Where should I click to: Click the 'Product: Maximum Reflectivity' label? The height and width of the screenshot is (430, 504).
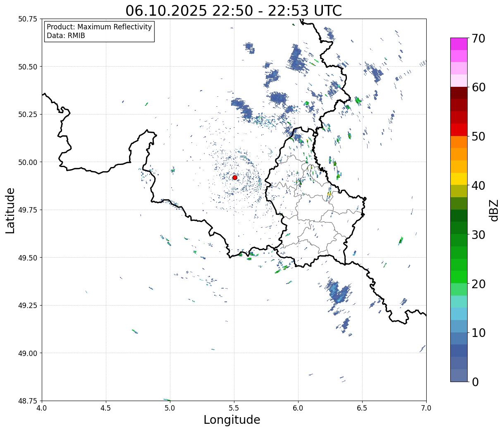99,27
